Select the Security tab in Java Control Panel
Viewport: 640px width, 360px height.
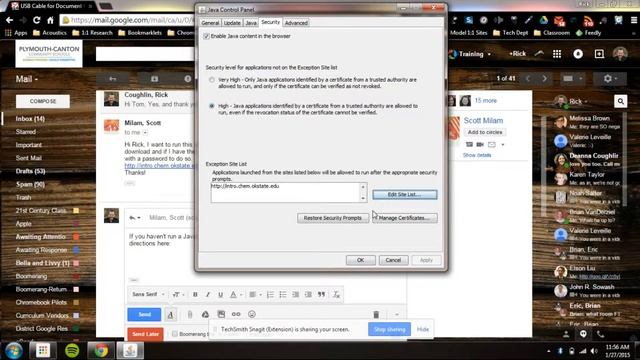point(270,22)
